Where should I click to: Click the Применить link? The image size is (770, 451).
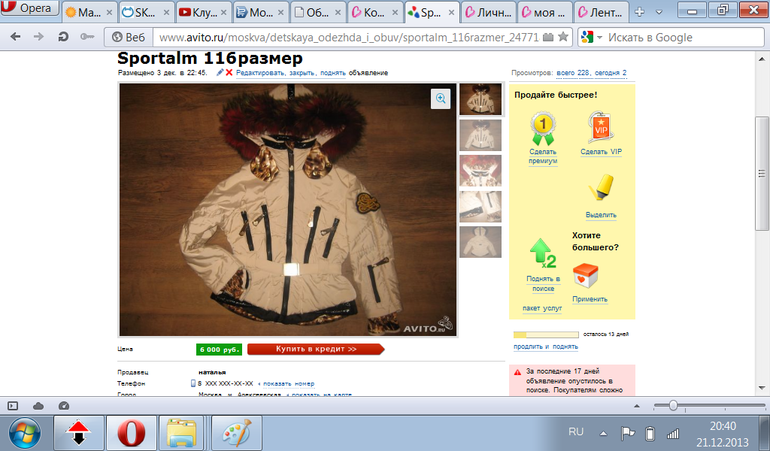tap(590, 299)
